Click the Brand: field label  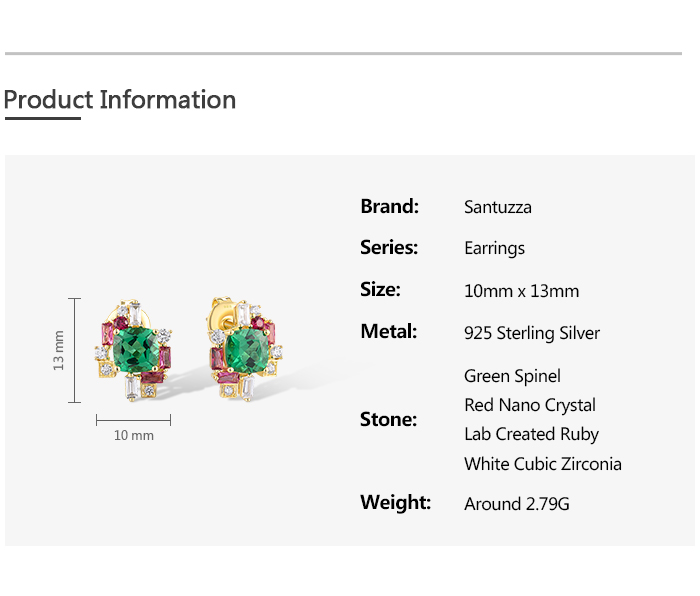tap(389, 207)
